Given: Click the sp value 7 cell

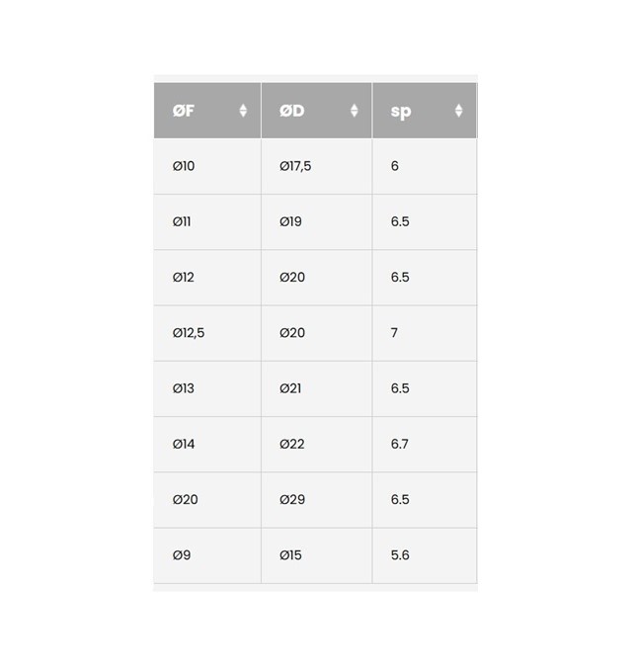Looking at the screenshot, I should [x=425, y=333].
